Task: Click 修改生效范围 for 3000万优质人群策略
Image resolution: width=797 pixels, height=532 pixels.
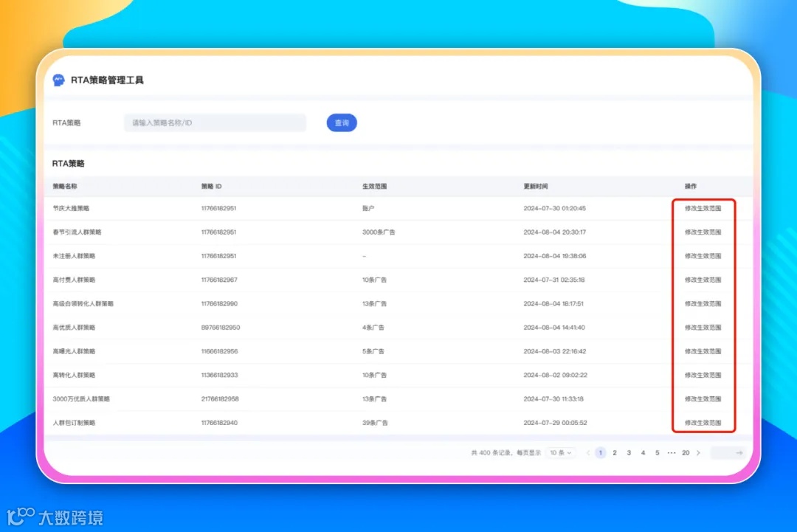Action: (x=703, y=399)
